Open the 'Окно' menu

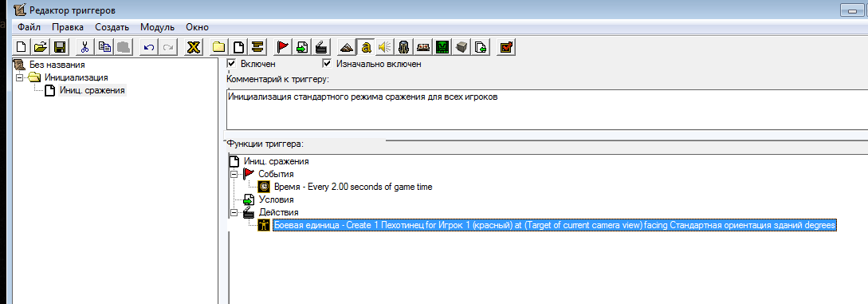[x=197, y=27]
